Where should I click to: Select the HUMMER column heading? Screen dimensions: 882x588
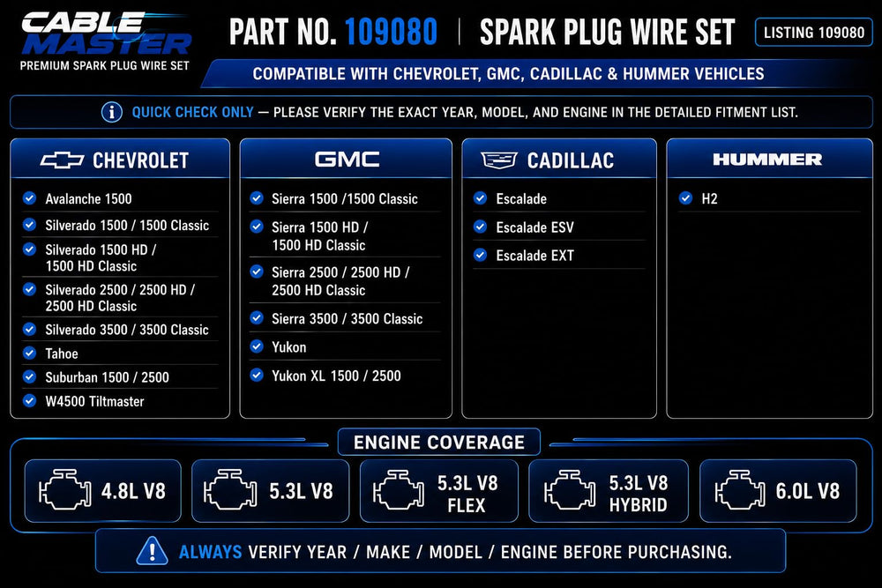pyautogui.click(x=768, y=160)
